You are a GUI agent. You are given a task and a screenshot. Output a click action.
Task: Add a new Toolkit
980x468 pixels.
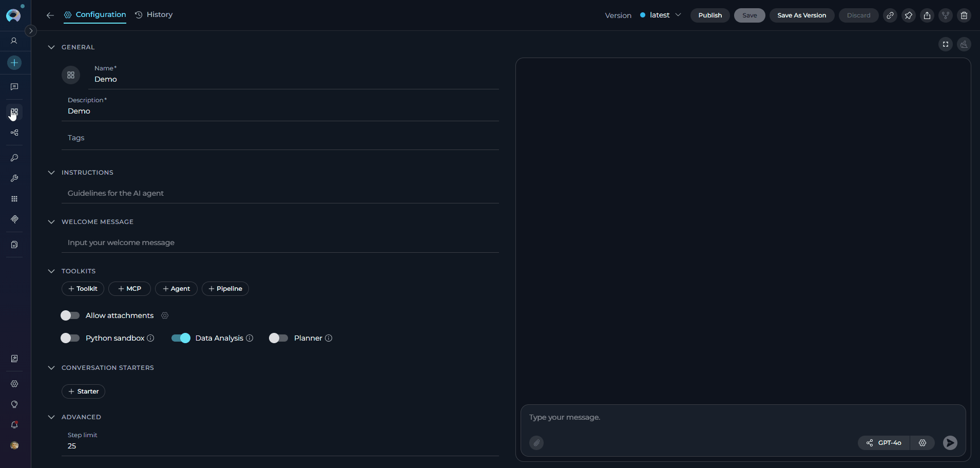[x=83, y=289]
